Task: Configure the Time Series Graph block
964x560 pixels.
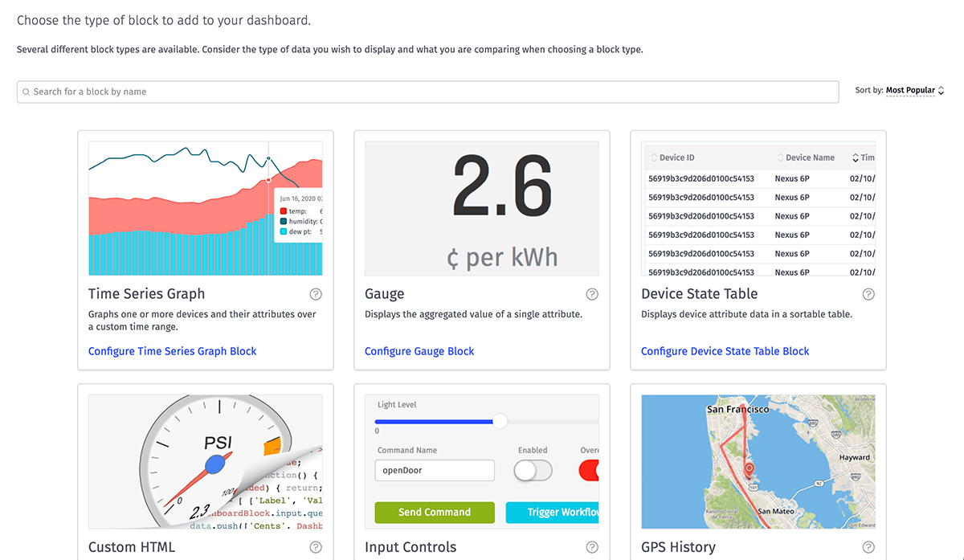Action: [172, 351]
